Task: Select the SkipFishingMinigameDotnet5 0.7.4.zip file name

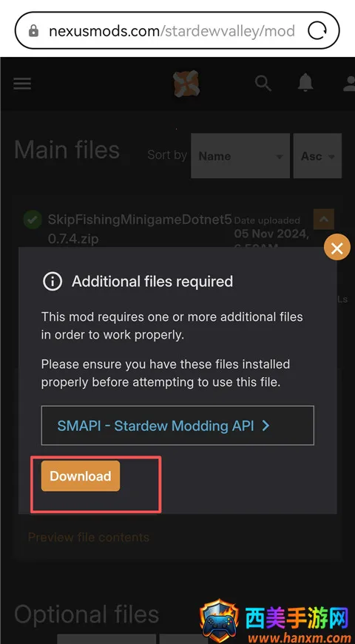Action: (x=140, y=228)
